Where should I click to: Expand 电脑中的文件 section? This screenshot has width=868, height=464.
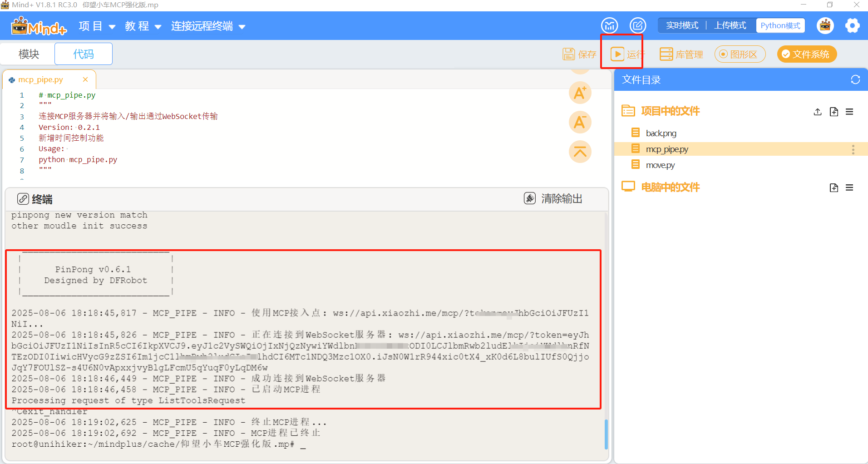[x=661, y=187]
